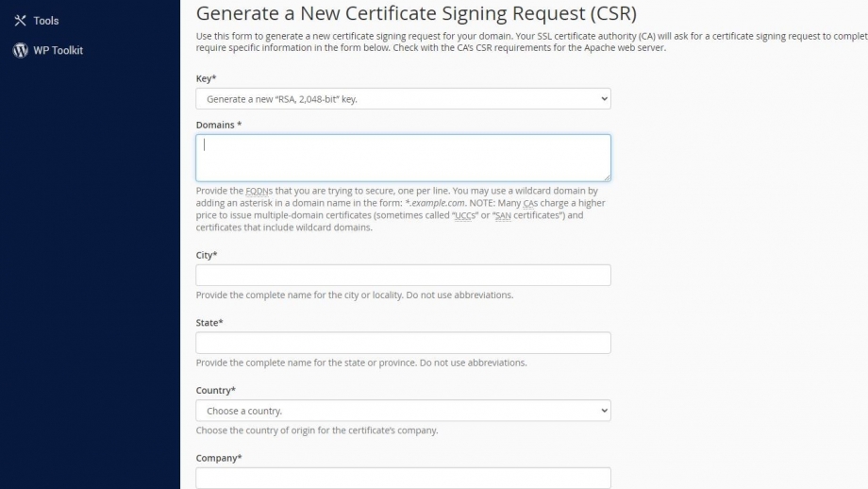Click the Generate a New Certificate Signing Request heading
This screenshot has width=868, height=489.
click(x=416, y=13)
